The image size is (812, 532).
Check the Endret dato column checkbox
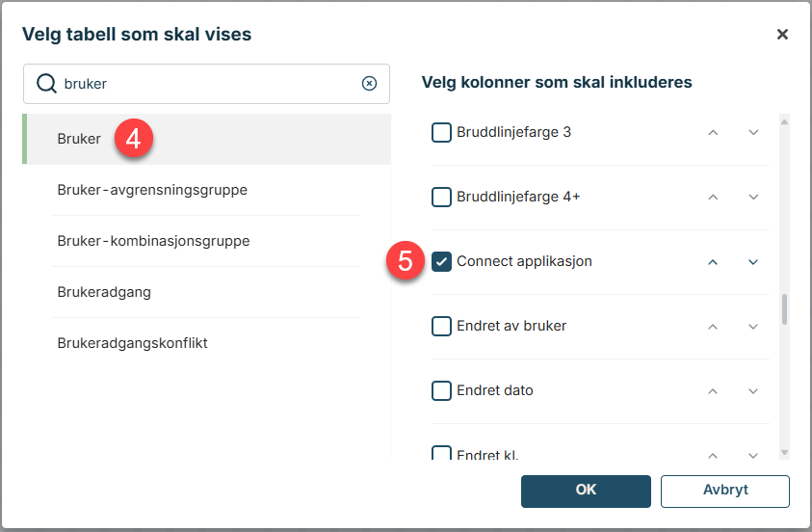coord(441,390)
